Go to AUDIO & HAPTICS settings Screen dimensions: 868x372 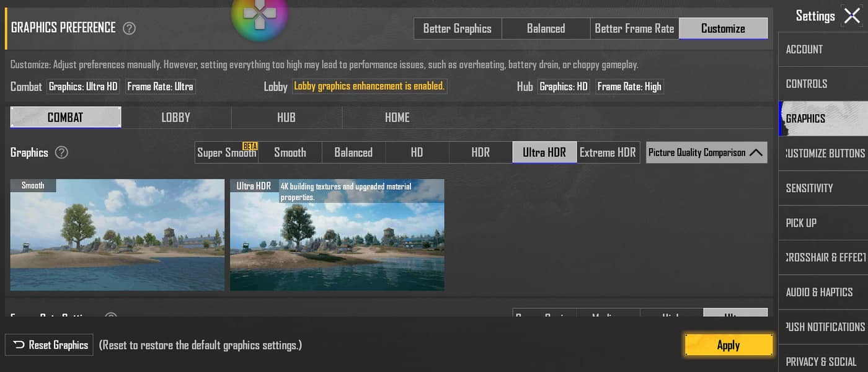[x=823, y=292]
